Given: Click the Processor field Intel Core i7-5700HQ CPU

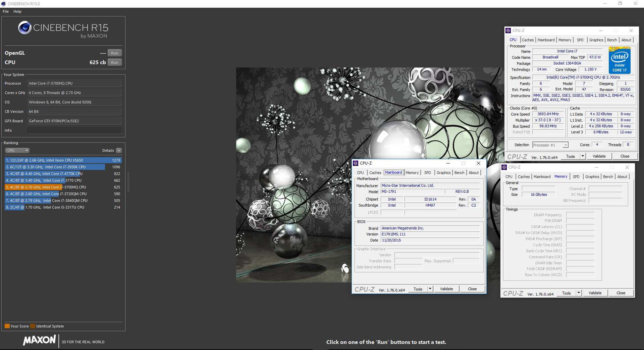Looking at the screenshot, I should [x=74, y=83].
